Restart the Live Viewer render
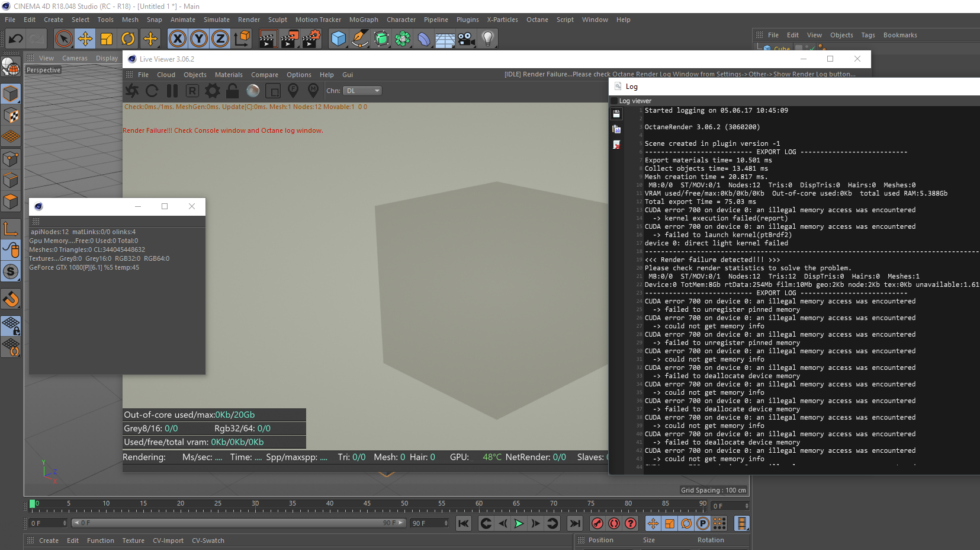 [x=152, y=91]
